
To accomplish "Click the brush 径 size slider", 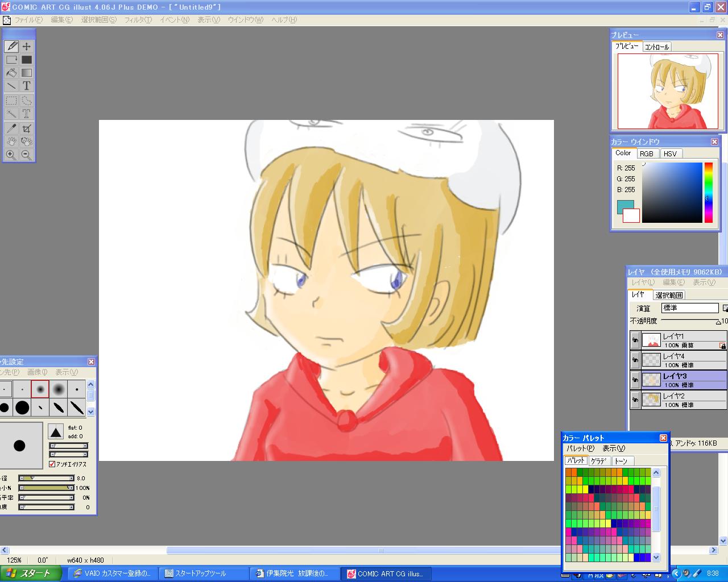I will (47, 478).
